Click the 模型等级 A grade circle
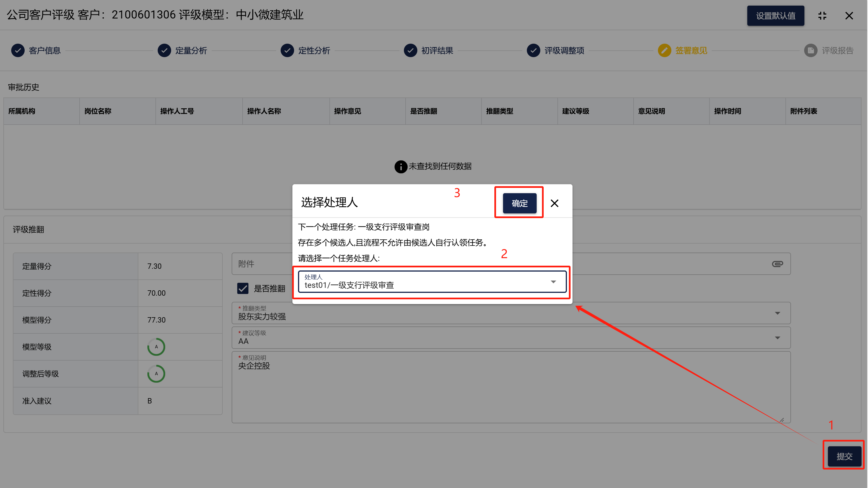 click(156, 347)
